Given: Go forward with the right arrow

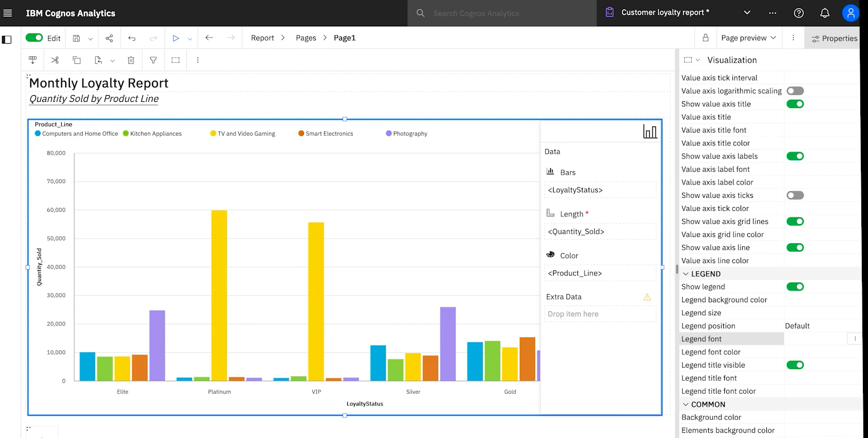Looking at the screenshot, I should [231, 38].
